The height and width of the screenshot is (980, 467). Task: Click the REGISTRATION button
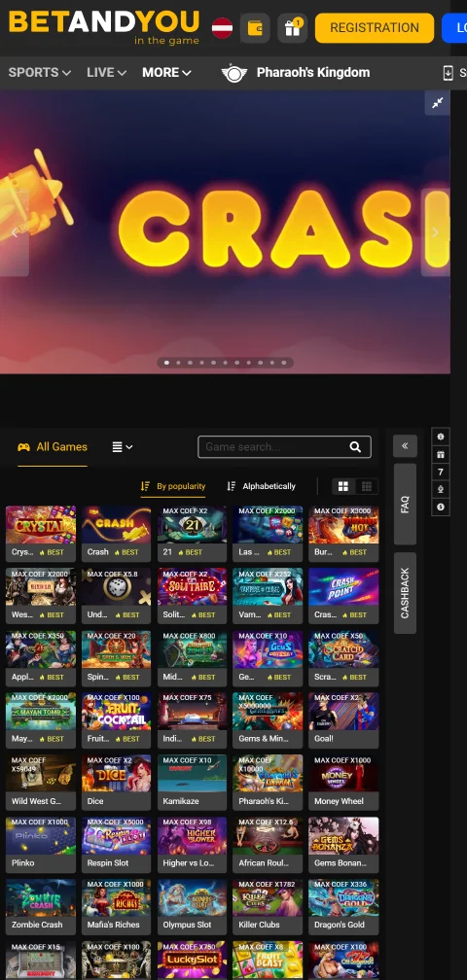(374, 28)
